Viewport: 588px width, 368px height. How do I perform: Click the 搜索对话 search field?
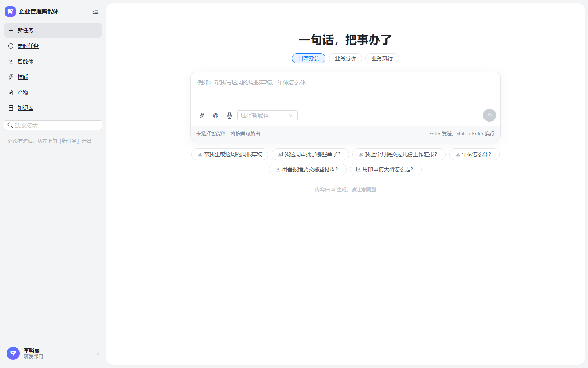(x=53, y=125)
